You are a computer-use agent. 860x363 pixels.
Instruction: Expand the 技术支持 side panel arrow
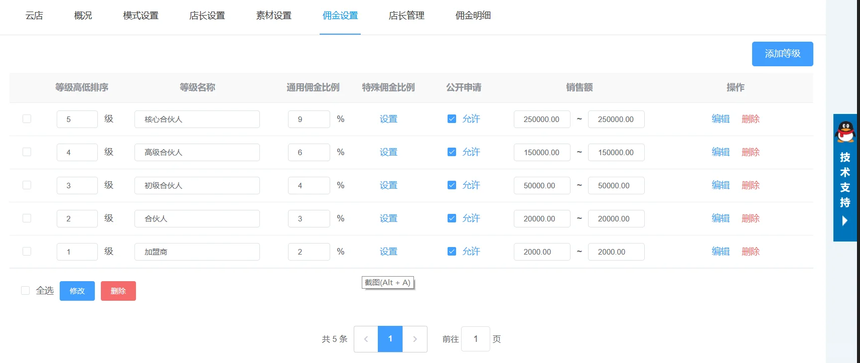click(x=845, y=221)
